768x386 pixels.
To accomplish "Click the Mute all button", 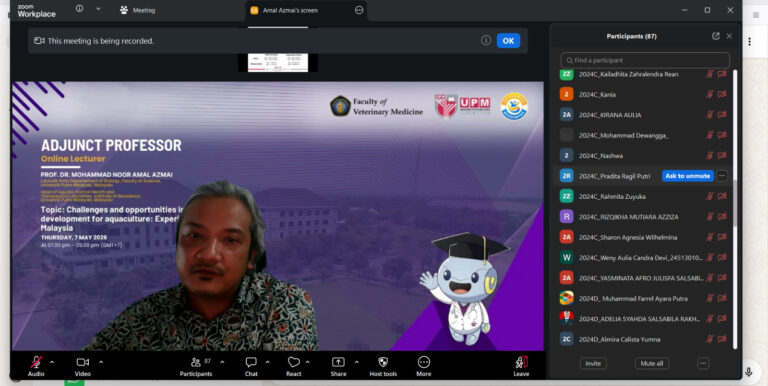I will point(652,363).
